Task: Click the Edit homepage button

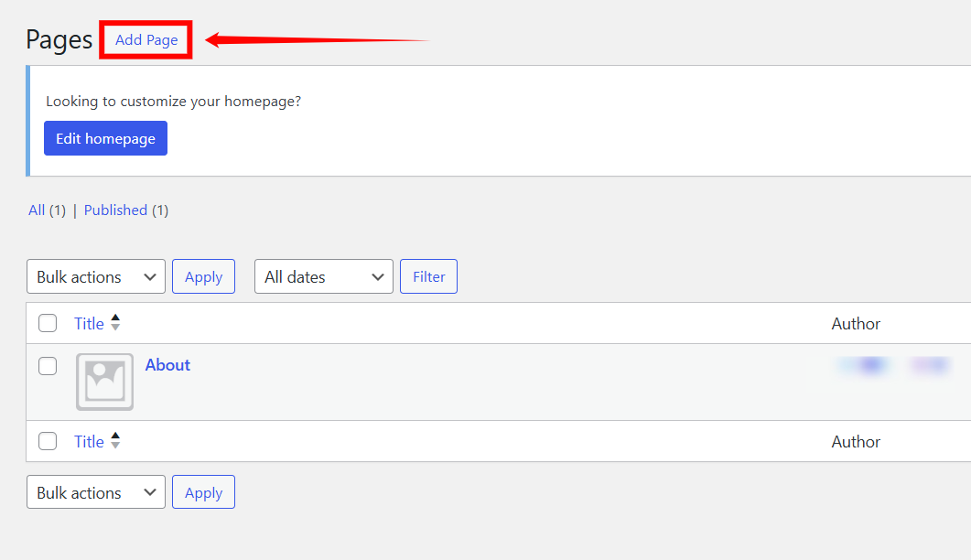Action: pos(105,138)
